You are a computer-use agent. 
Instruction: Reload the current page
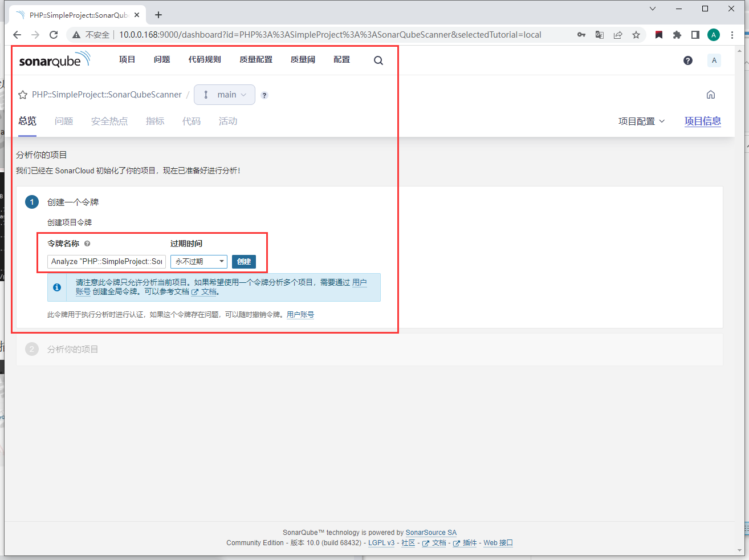tap(54, 35)
